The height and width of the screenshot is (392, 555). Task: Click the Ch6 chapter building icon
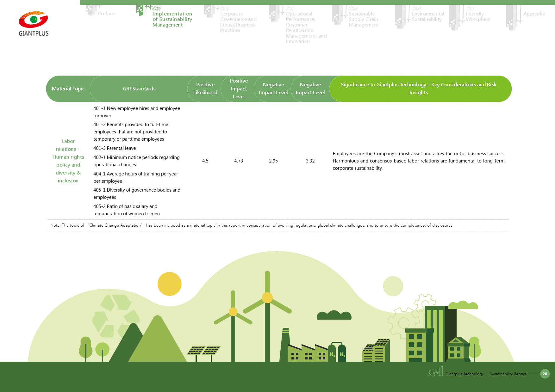(454, 18)
